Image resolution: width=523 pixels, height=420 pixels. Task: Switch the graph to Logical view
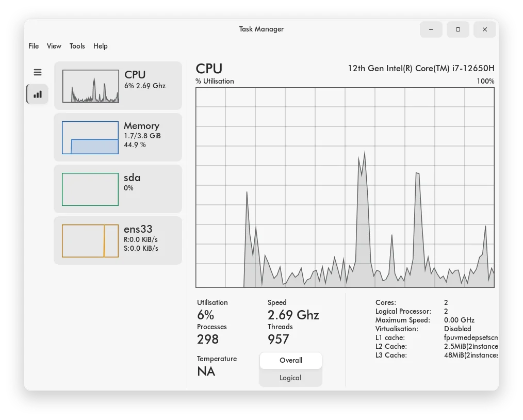[291, 378]
